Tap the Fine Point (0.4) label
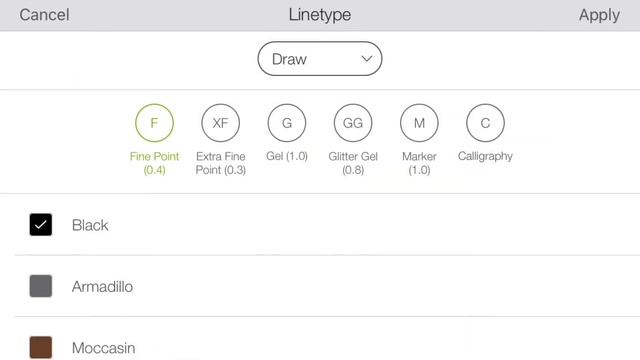The image size is (640, 360). point(154,163)
